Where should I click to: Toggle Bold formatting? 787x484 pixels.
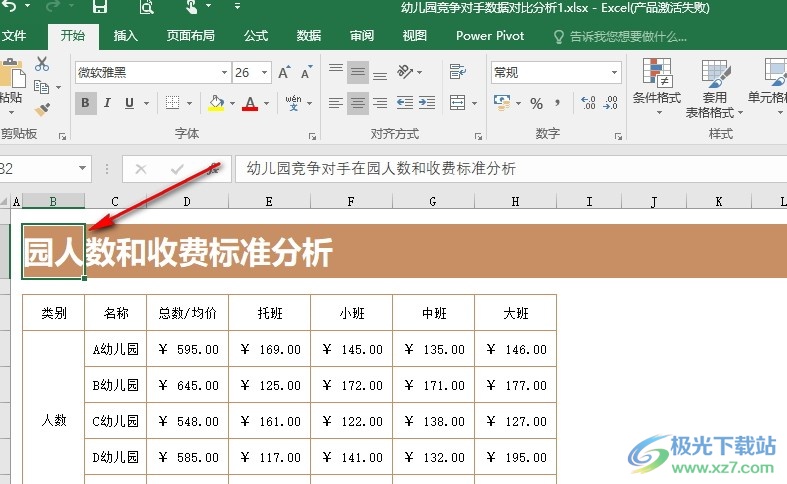pyautogui.click(x=86, y=103)
